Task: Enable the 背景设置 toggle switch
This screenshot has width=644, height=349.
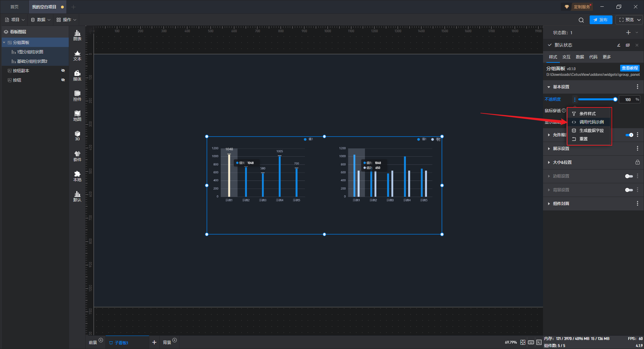Action: (x=629, y=190)
